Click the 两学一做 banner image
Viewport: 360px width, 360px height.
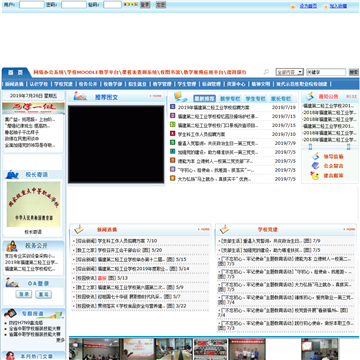point(33,108)
